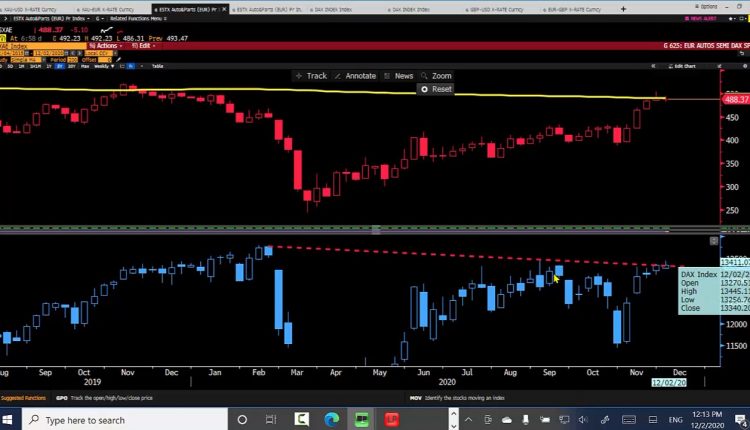Open the ENG language selector

click(675, 420)
